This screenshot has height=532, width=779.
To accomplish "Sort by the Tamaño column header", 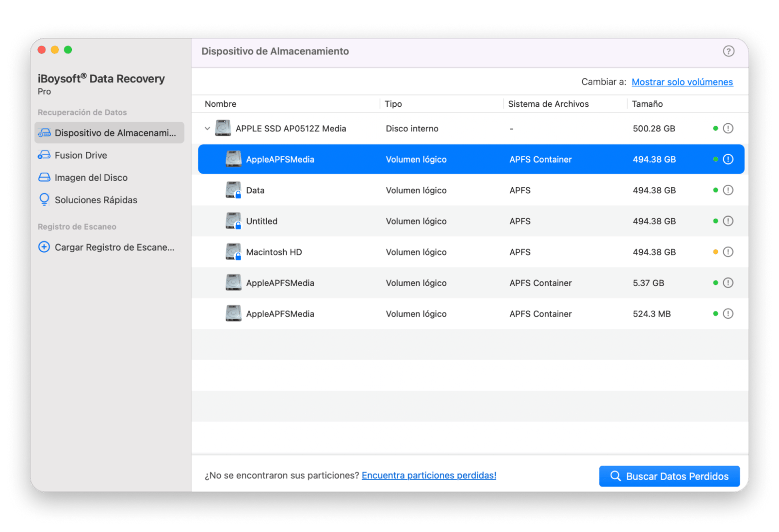I will (647, 104).
